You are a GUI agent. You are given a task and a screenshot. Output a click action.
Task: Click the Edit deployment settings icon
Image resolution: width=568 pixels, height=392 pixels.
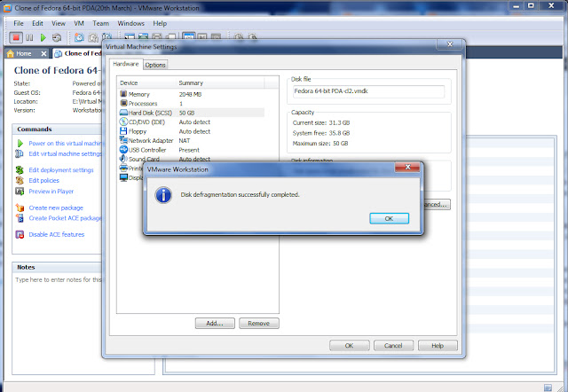coord(20,169)
